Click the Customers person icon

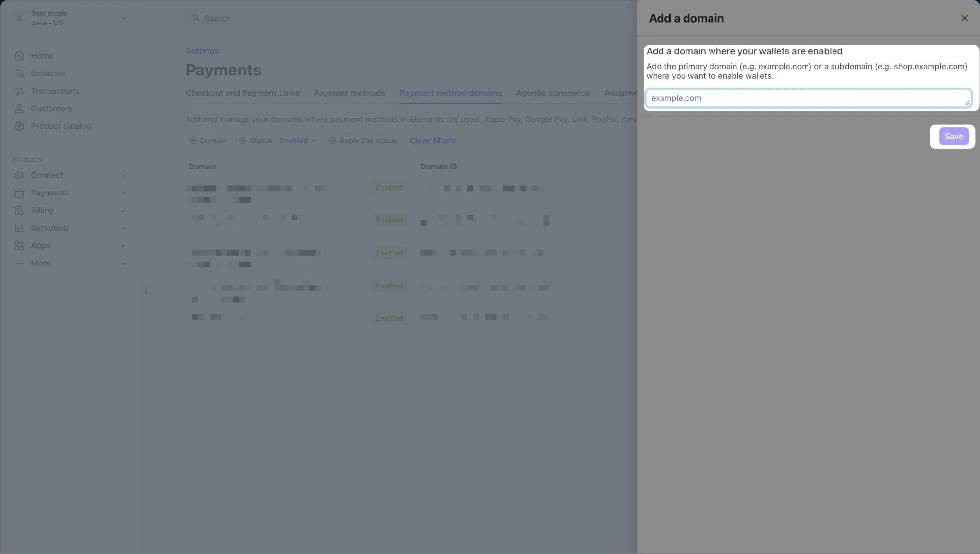pyautogui.click(x=19, y=109)
